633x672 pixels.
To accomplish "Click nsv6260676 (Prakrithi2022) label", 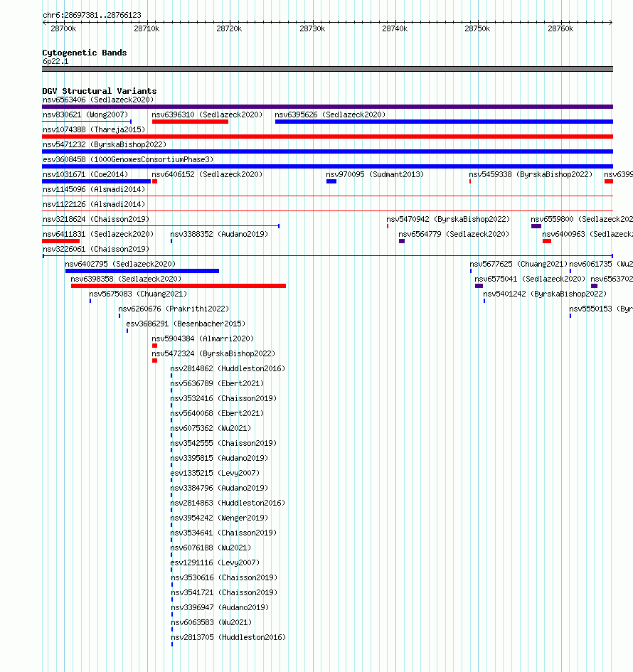I will 174,309.
